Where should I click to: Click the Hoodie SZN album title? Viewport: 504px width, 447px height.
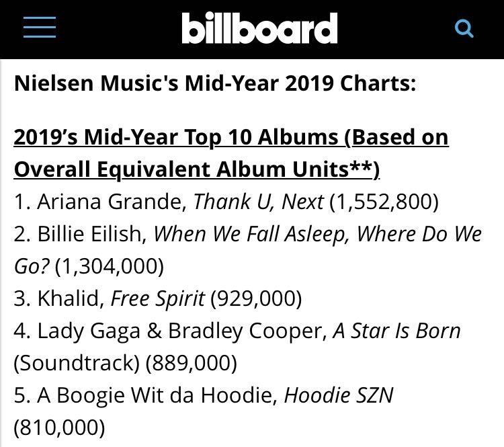pyautogui.click(x=339, y=395)
